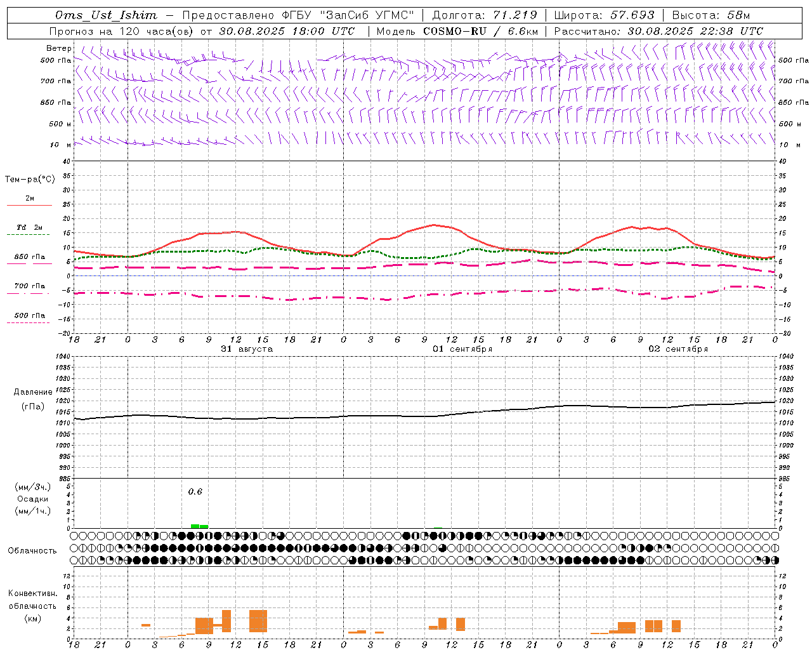Click the Тем-ра(°C) axis label

click(x=30, y=180)
